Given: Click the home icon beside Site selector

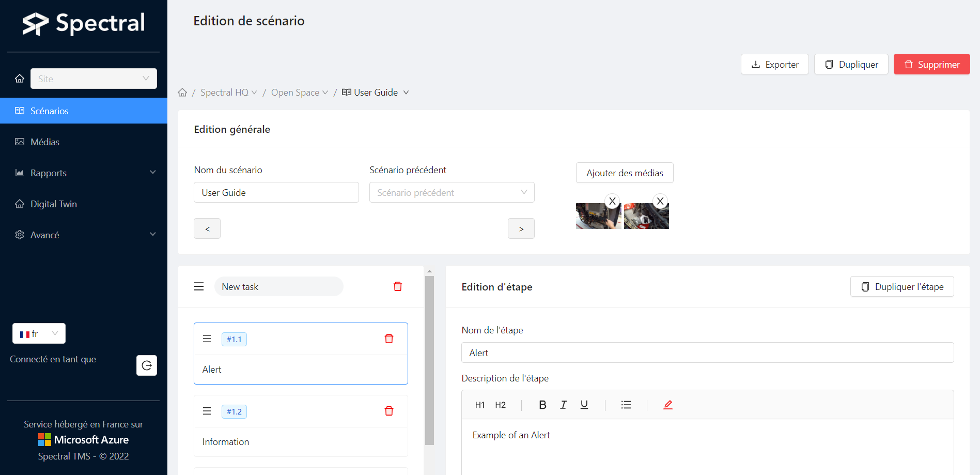Looking at the screenshot, I should tap(20, 79).
